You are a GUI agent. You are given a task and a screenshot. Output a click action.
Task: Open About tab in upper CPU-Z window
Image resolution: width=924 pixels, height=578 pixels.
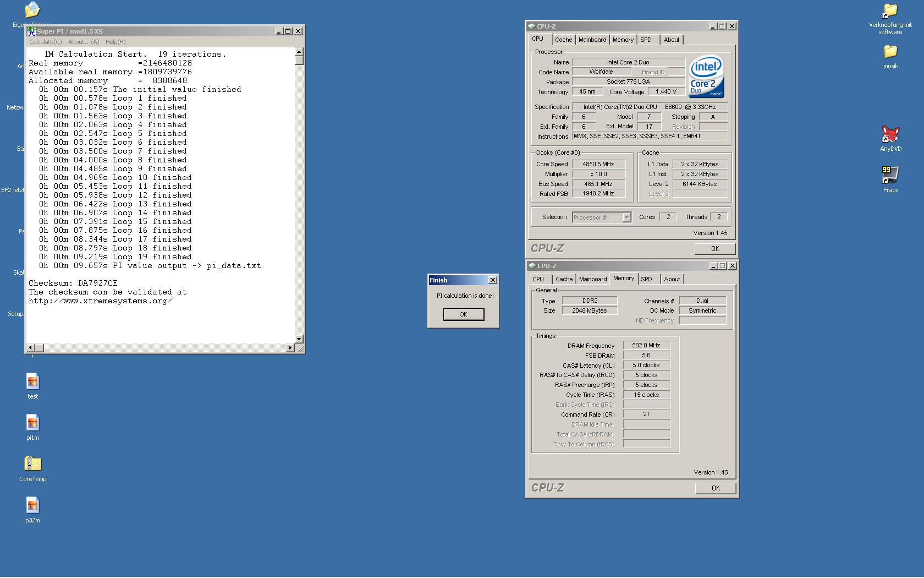pos(672,40)
